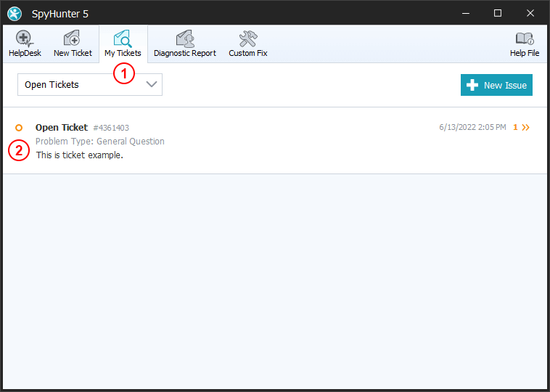Select the Problem Type: General Question line
The height and width of the screenshot is (392, 550).
tap(100, 142)
